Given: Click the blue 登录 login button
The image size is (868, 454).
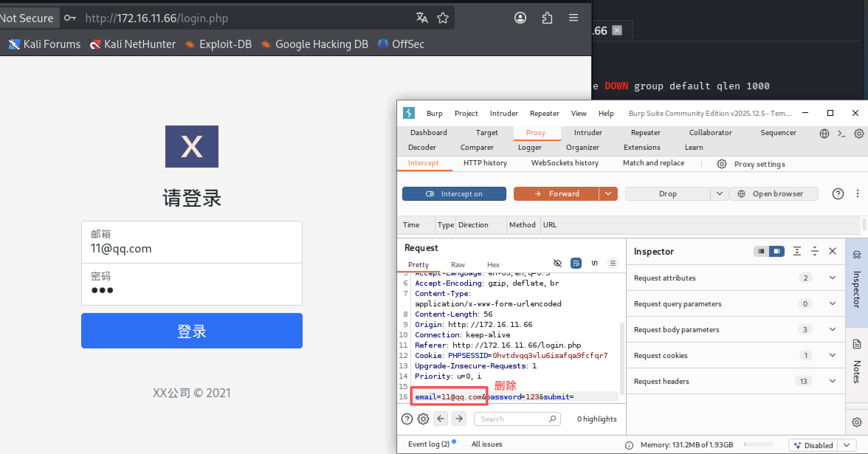Looking at the screenshot, I should tap(192, 331).
